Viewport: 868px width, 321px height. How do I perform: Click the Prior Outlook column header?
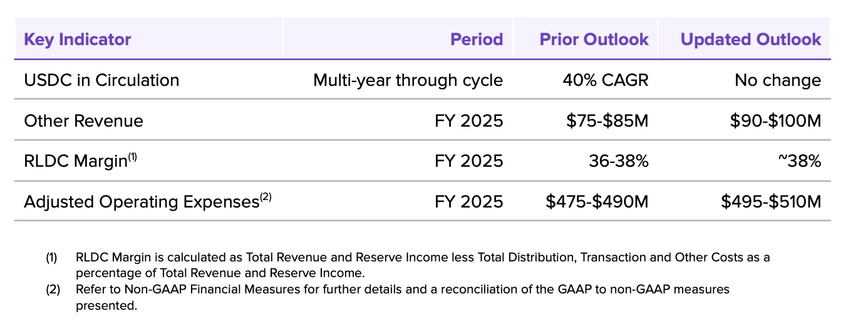(x=594, y=39)
